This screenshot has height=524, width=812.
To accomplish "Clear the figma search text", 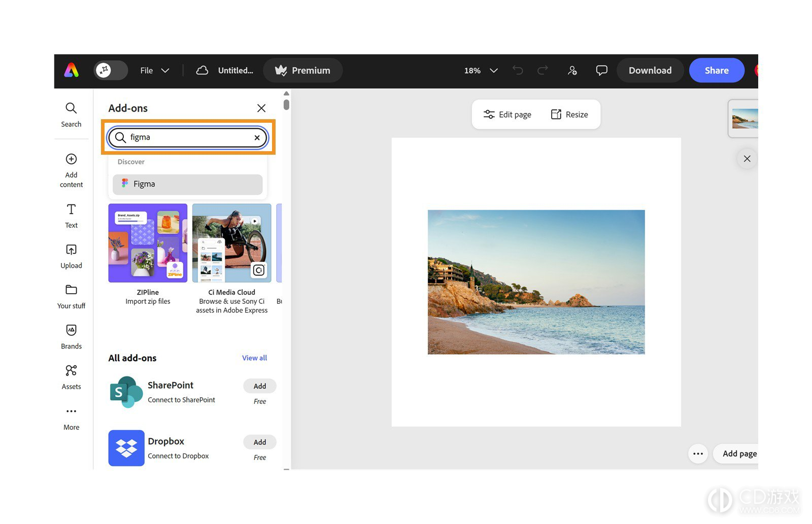I will coord(257,137).
